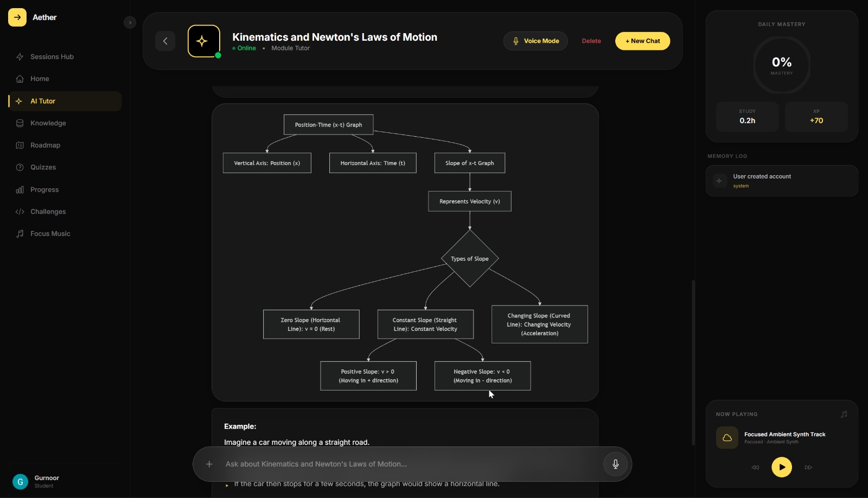
Task: Click the plus attachment icon in chat input
Action: pos(209,464)
